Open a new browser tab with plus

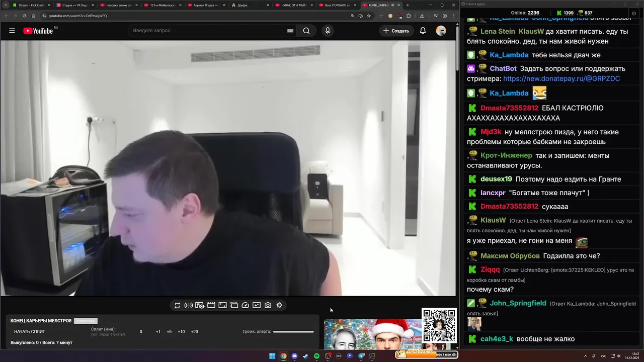point(408,5)
